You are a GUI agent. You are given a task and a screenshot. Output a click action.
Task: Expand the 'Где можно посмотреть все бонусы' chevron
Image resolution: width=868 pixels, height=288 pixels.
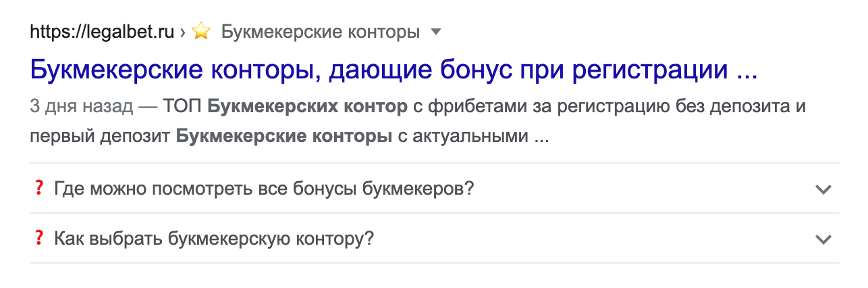point(823,189)
